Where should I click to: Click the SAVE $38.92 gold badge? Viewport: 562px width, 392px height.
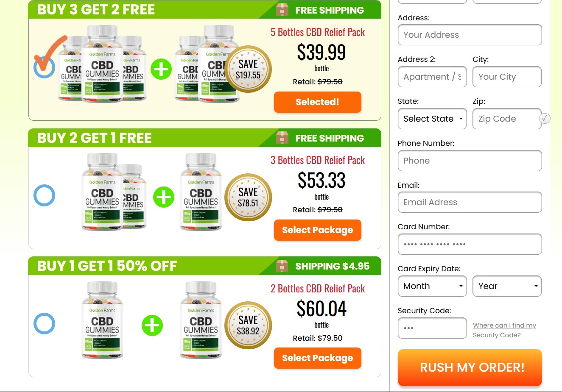tap(248, 325)
